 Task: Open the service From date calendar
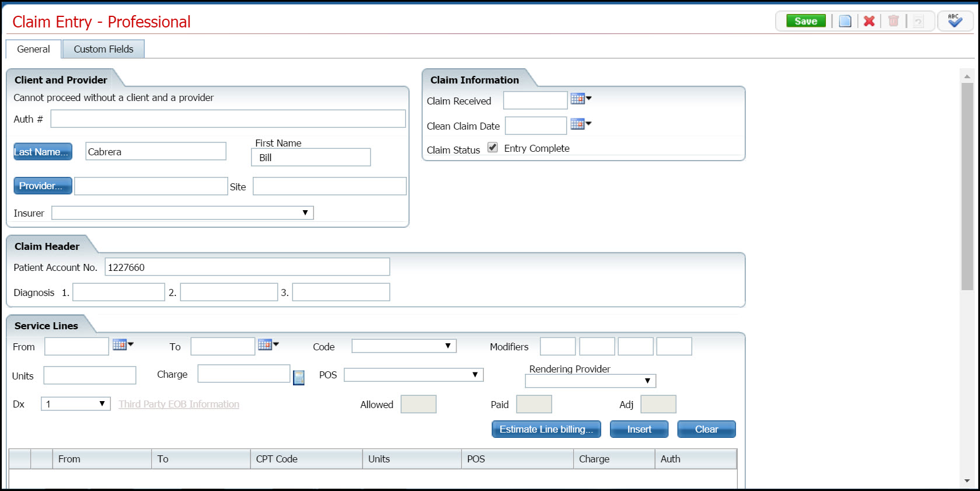(x=123, y=344)
